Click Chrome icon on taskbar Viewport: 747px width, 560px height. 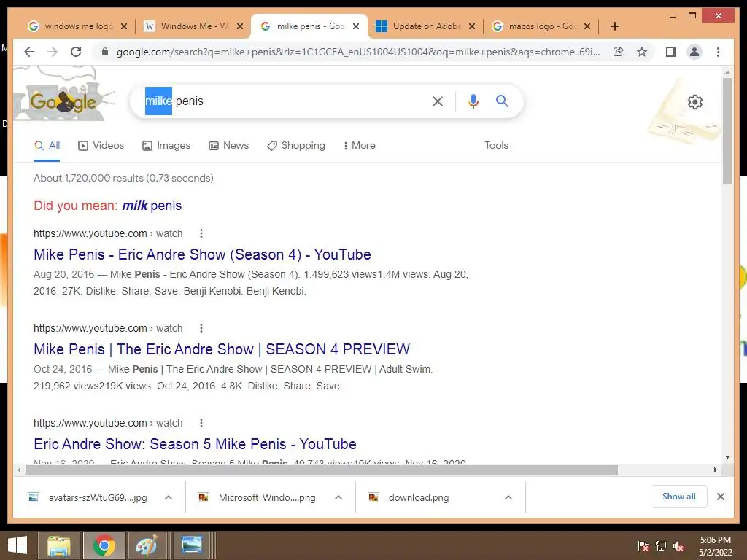click(x=104, y=545)
